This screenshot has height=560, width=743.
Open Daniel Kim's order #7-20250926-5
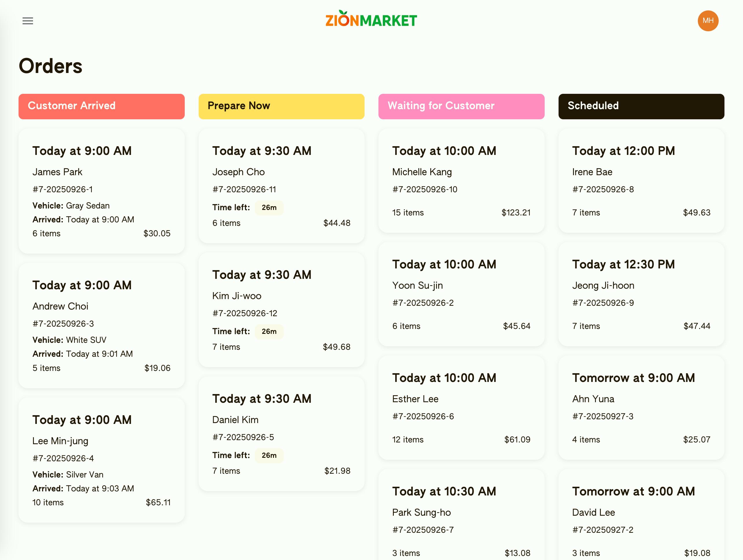click(x=281, y=433)
